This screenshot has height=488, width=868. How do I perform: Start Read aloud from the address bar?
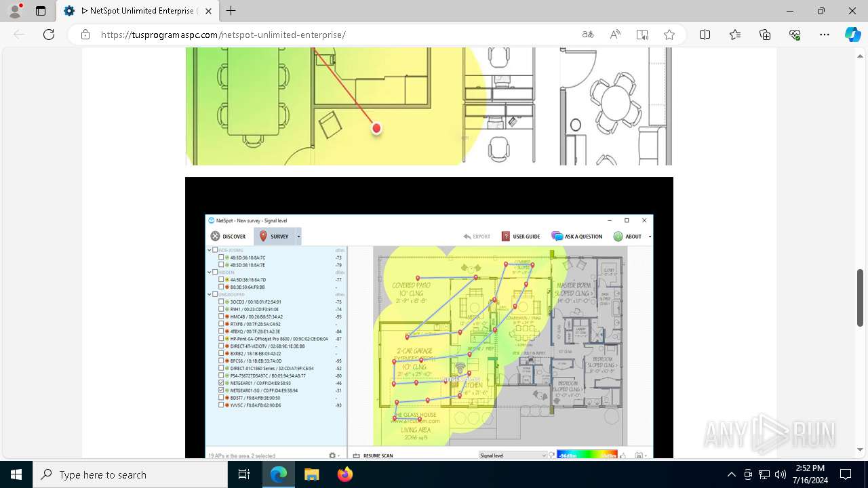[x=615, y=35]
